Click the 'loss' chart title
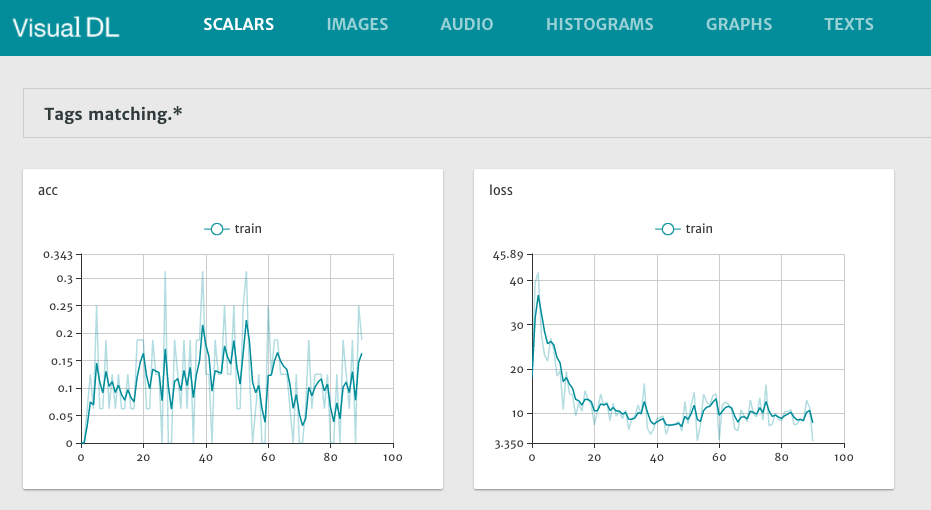The height and width of the screenshot is (510, 931). (x=500, y=190)
